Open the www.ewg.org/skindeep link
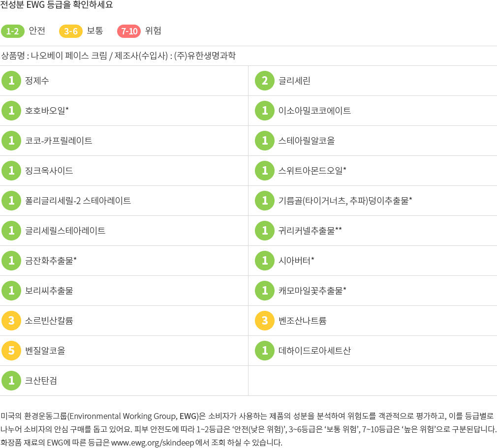Screen dimensions: 497x448 tap(153, 442)
